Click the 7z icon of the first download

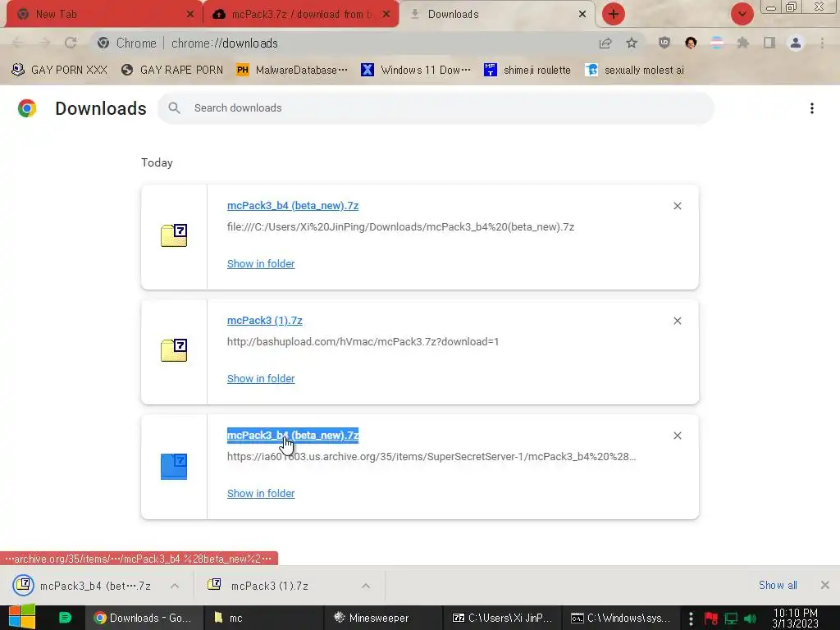(174, 235)
